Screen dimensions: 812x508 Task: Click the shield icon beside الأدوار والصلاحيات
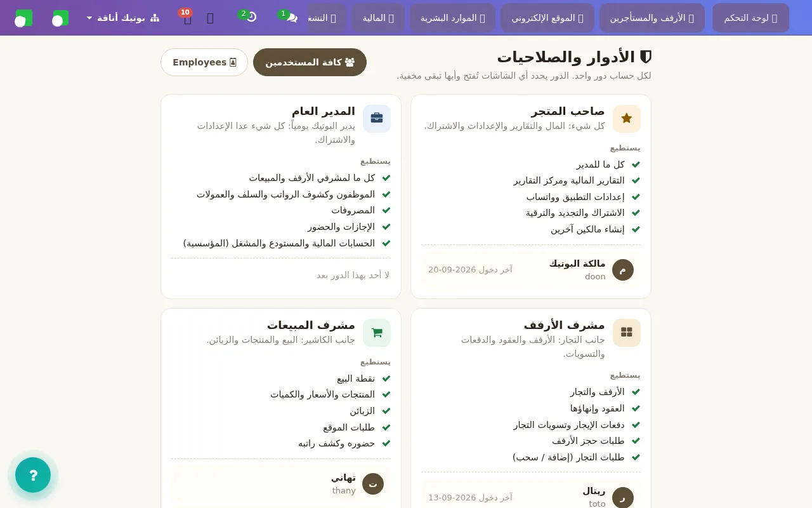tap(646, 57)
